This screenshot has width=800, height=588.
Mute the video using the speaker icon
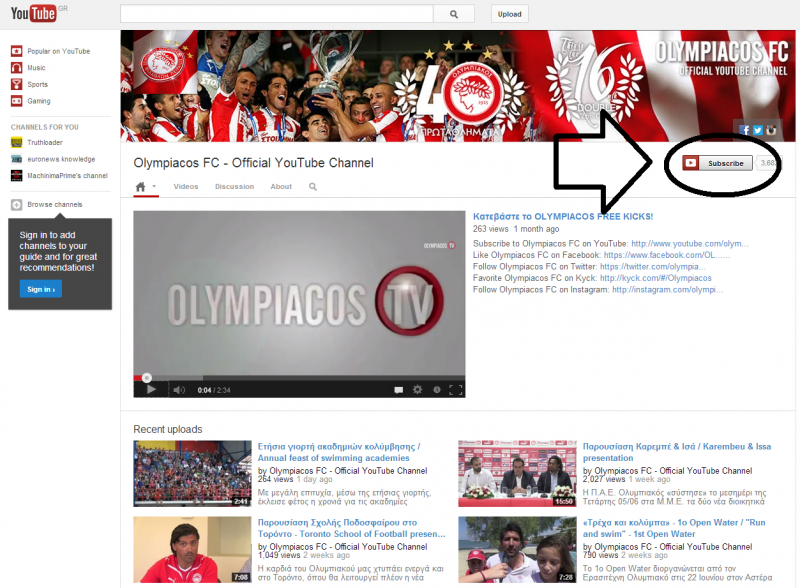point(179,390)
